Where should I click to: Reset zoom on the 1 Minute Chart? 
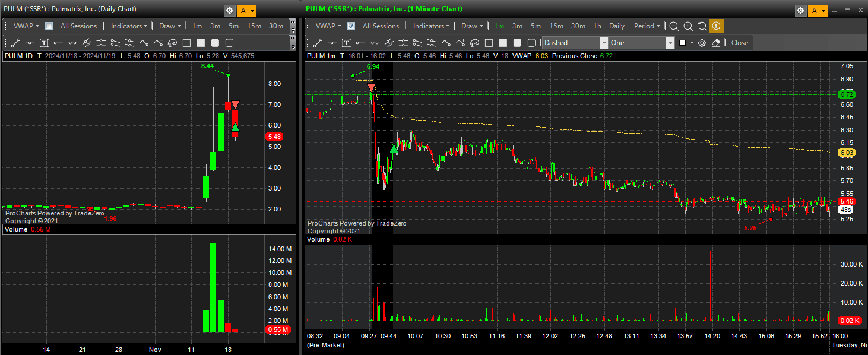coord(702,26)
